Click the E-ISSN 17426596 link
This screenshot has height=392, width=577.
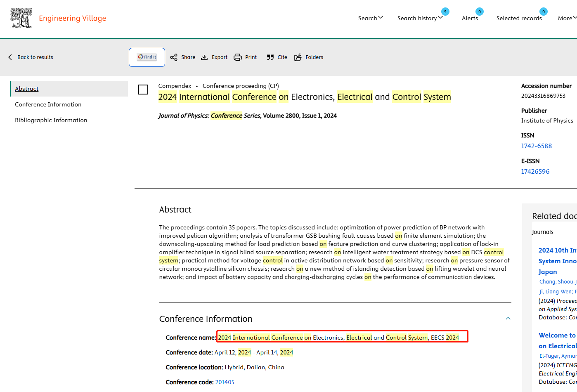(x=535, y=172)
